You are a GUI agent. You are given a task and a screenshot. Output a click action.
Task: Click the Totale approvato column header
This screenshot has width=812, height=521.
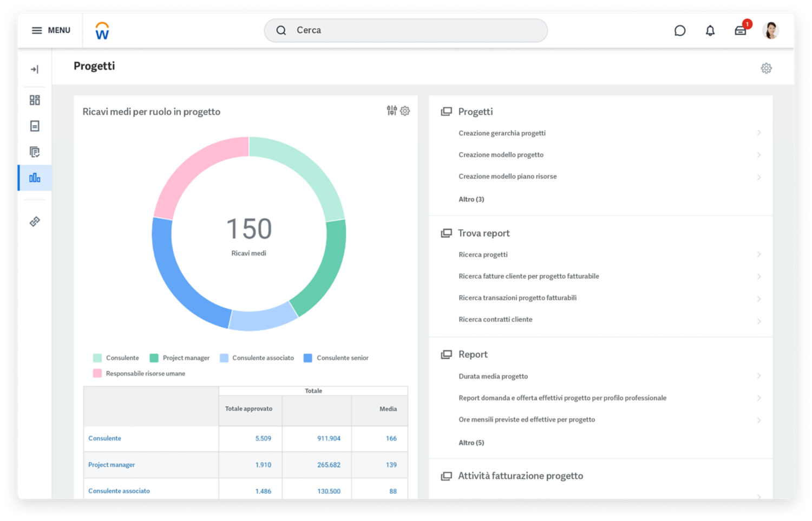coord(248,409)
